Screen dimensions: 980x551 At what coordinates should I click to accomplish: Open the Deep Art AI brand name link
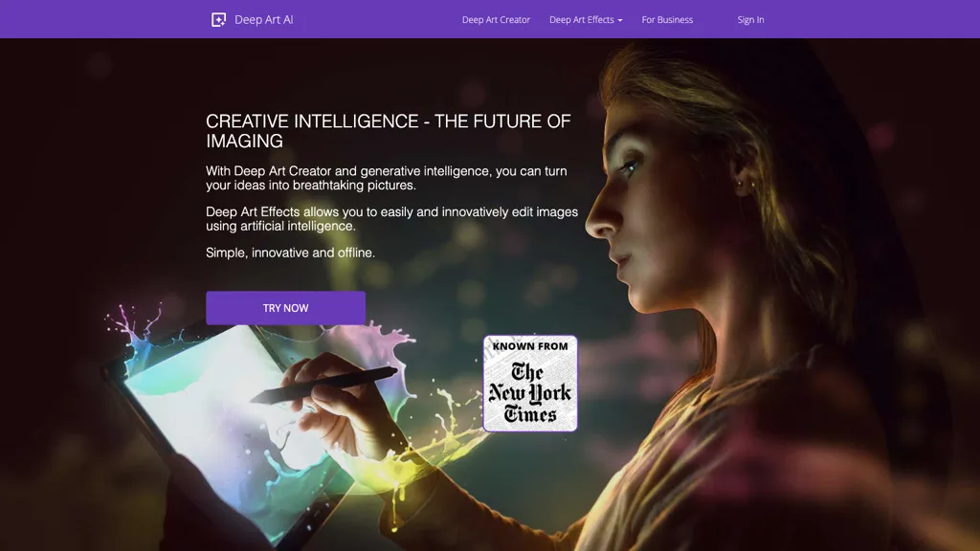pyautogui.click(x=264, y=20)
